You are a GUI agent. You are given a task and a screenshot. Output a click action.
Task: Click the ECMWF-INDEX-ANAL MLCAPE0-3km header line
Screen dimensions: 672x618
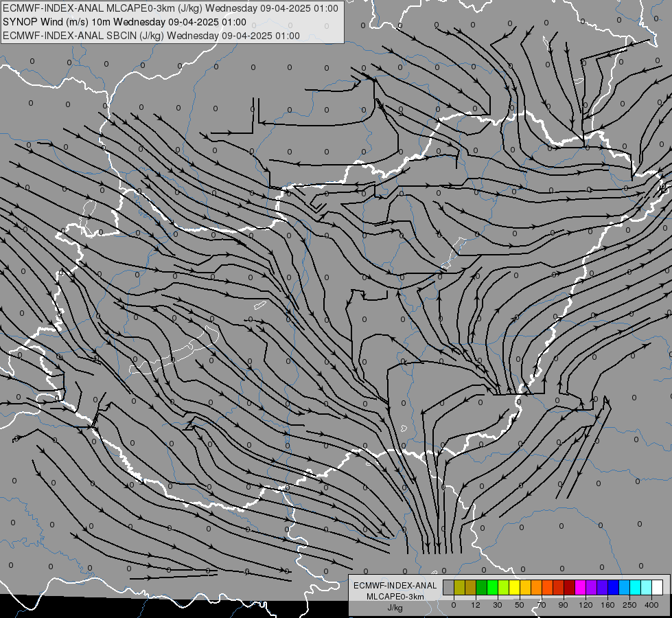pyautogui.click(x=170, y=8)
